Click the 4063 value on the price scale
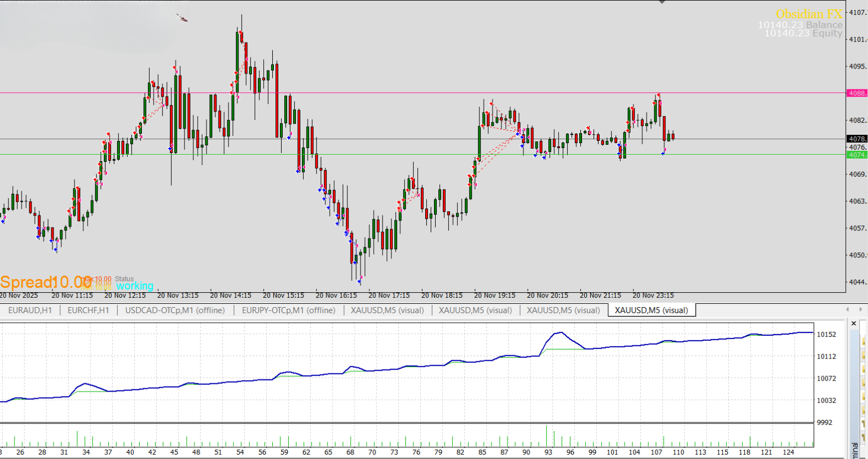The height and width of the screenshot is (459, 868). point(858,201)
